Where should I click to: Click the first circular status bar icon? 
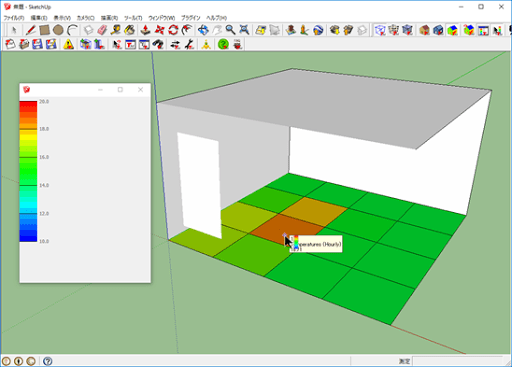pyautogui.click(x=6, y=361)
